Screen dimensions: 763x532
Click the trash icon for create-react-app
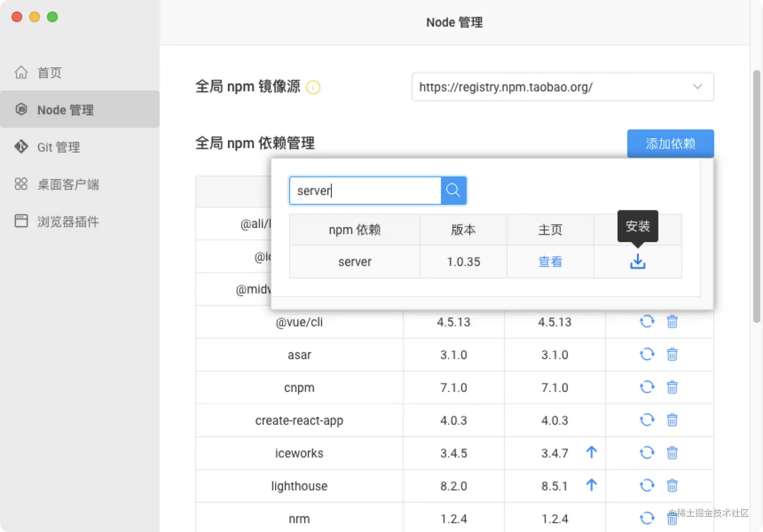[x=672, y=420]
